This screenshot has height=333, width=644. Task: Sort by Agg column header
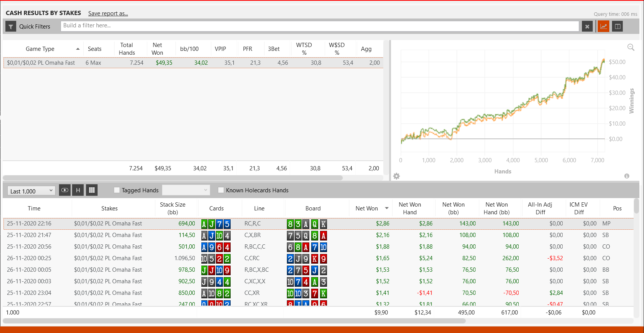(x=366, y=49)
